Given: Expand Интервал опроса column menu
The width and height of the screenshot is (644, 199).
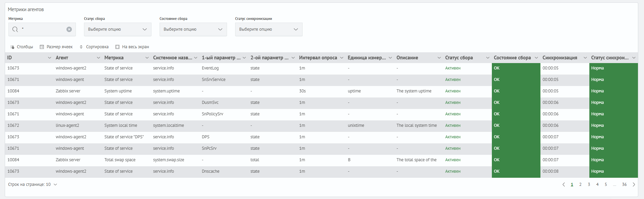Looking at the screenshot, I should [x=341, y=58].
